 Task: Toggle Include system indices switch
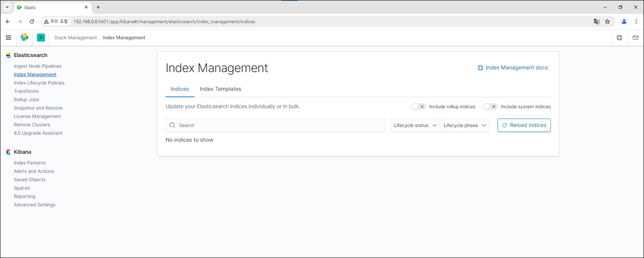491,106
